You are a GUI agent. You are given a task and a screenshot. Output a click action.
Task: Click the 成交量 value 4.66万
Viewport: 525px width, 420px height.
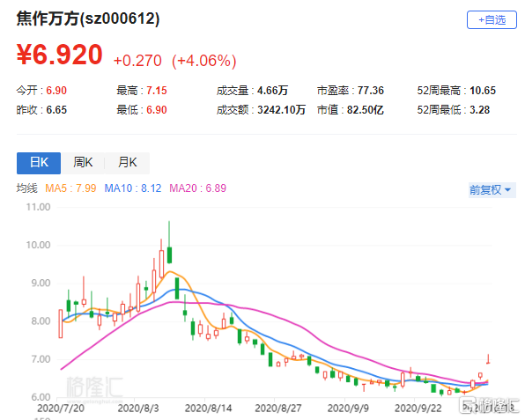pyautogui.click(x=272, y=91)
